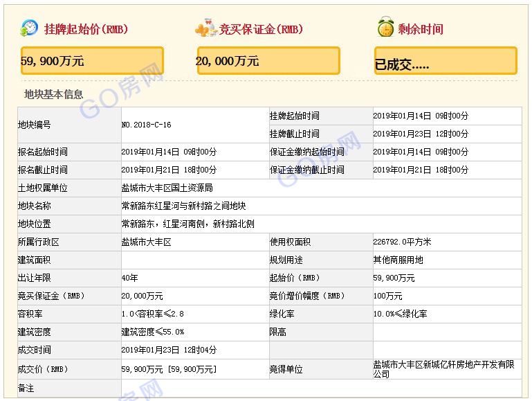The width and height of the screenshot is (532, 401).
Task: Click the listing start price coin icon
Action: tap(30, 28)
